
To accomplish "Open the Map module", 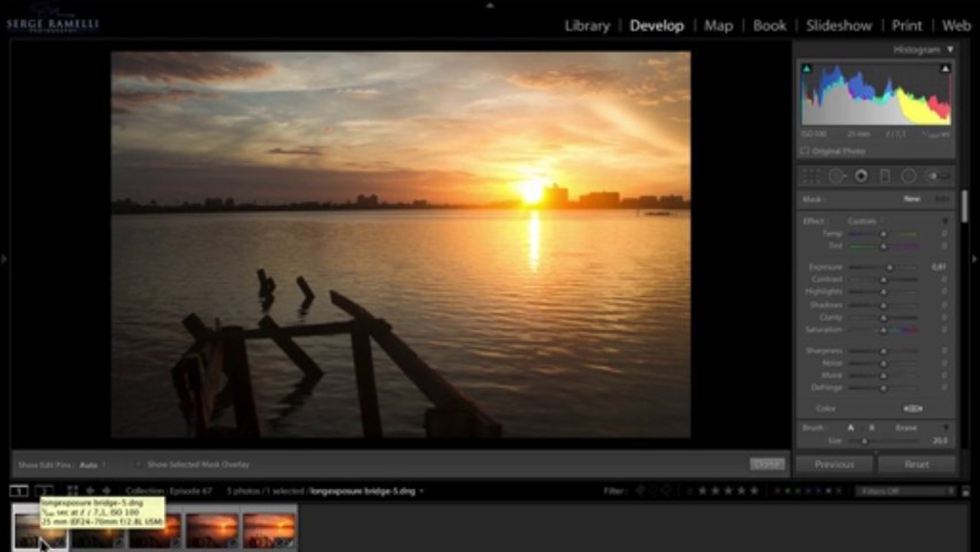I will tap(719, 25).
